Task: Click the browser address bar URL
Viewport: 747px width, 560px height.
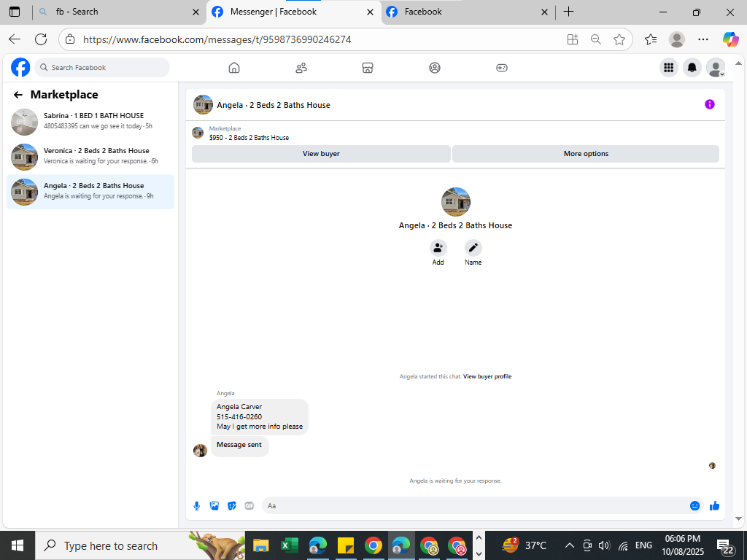Action: pos(217,39)
